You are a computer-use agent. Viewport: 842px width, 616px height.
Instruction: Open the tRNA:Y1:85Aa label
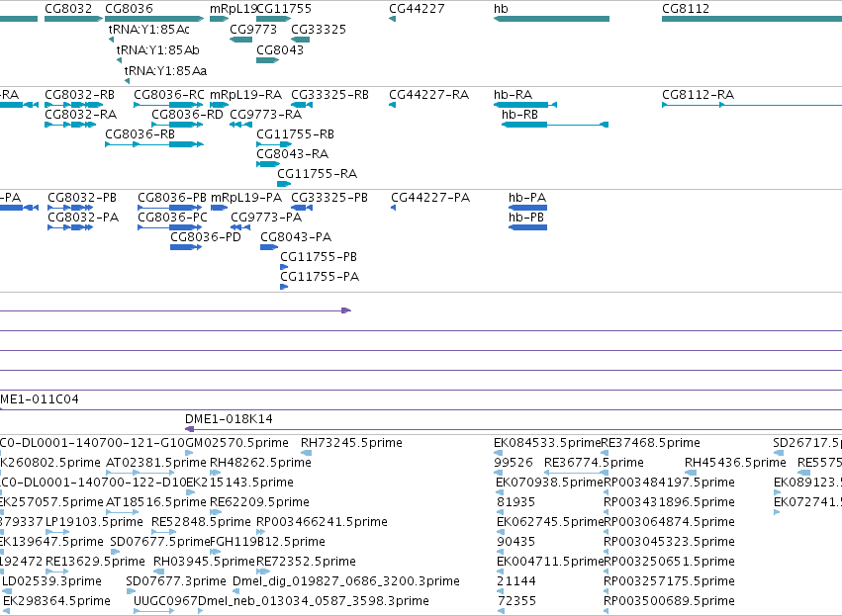tap(165, 71)
